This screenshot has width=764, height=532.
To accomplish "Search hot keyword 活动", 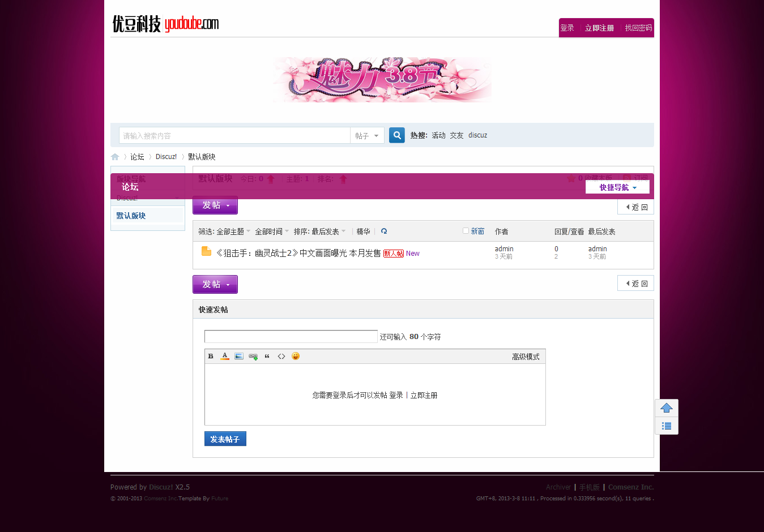I will 439,135.
